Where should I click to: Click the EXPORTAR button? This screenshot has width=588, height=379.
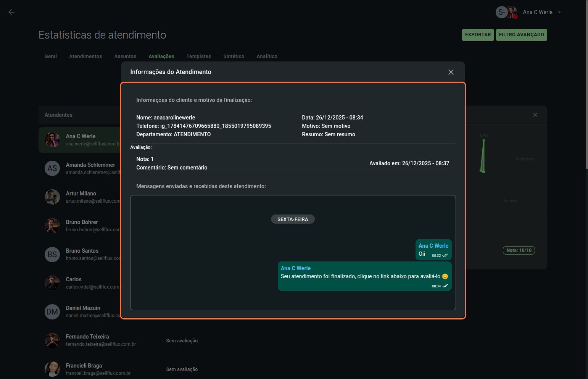(x=478, y=35)
